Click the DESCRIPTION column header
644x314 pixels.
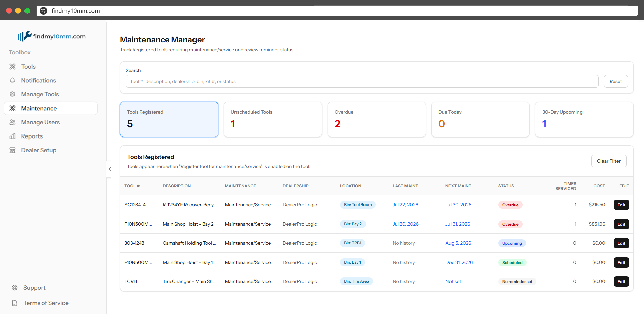(177, 186)
